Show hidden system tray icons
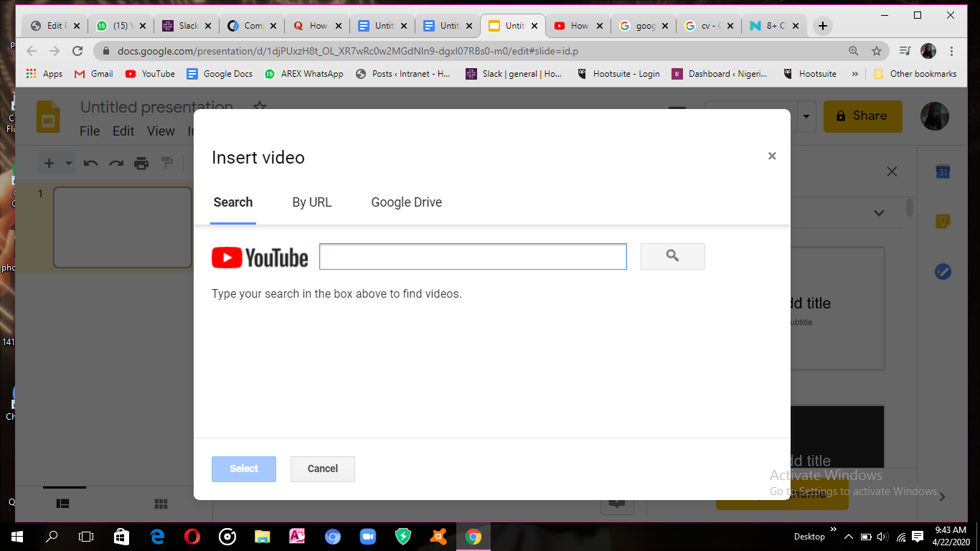Viewport: 980px width, 551px height. click(x=849, y=537)
